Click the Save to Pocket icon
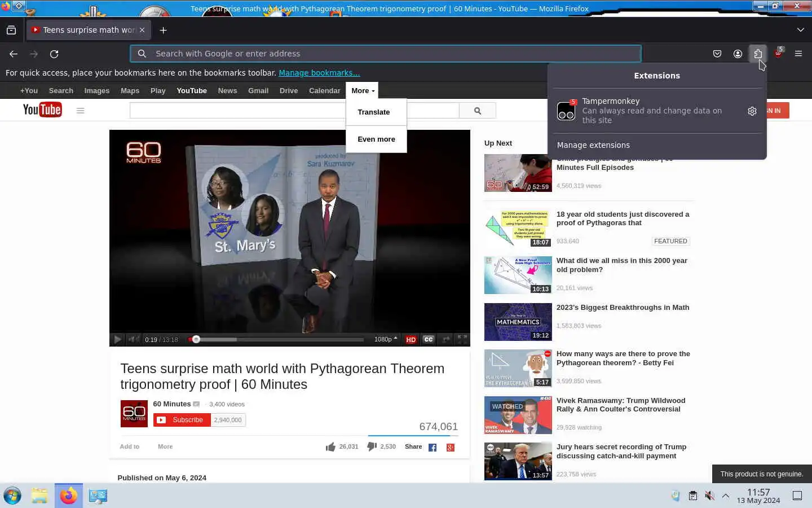 pyautogui.click(x=717, y=54)
